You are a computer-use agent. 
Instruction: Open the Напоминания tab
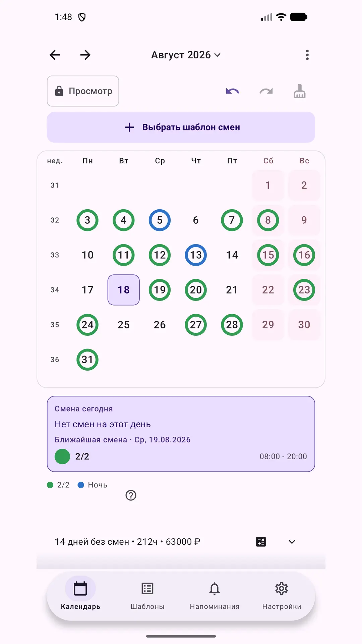215,596
